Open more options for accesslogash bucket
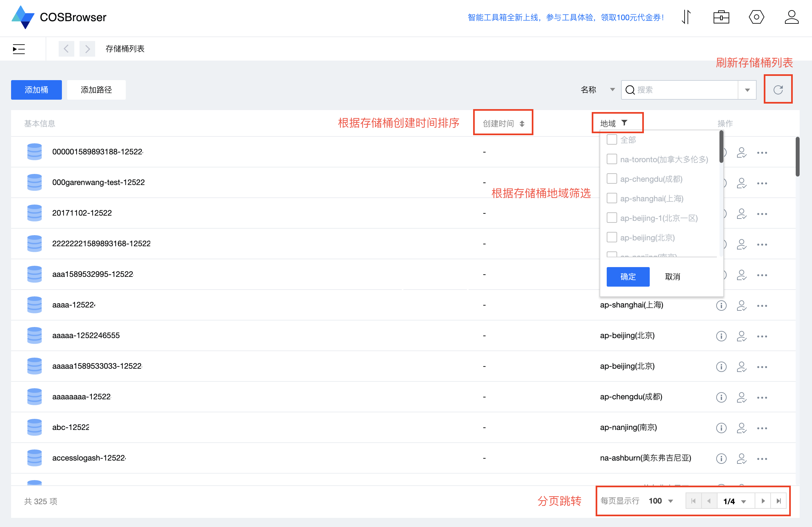 click(x=761, y=459)
